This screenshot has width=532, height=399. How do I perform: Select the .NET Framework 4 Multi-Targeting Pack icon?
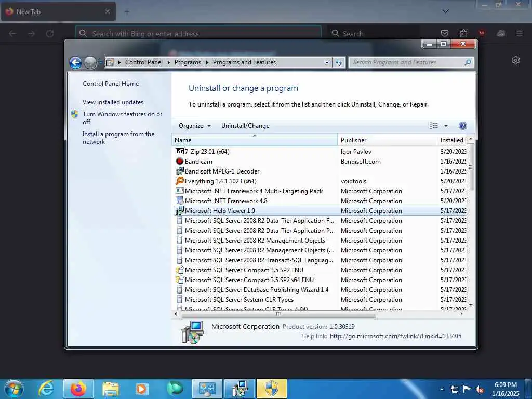pyautogui.click(x=179, y=191)
